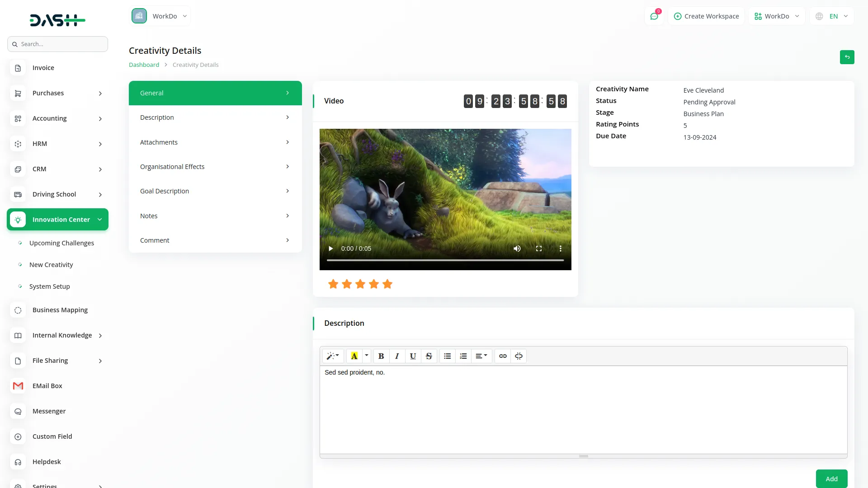Open the EN language dropdown
Screen dimensions: 868x488
pos(832,16)
